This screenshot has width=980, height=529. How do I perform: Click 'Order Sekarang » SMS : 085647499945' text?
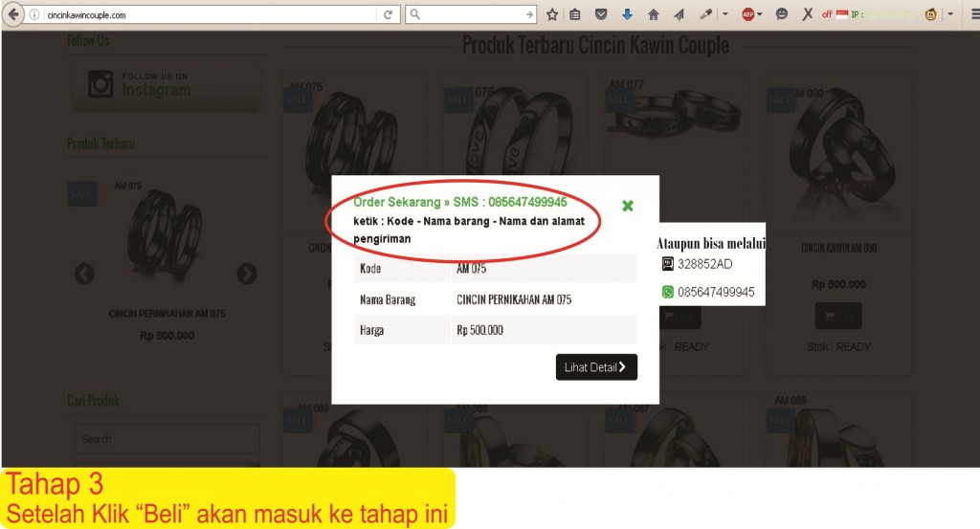(460, 202)
